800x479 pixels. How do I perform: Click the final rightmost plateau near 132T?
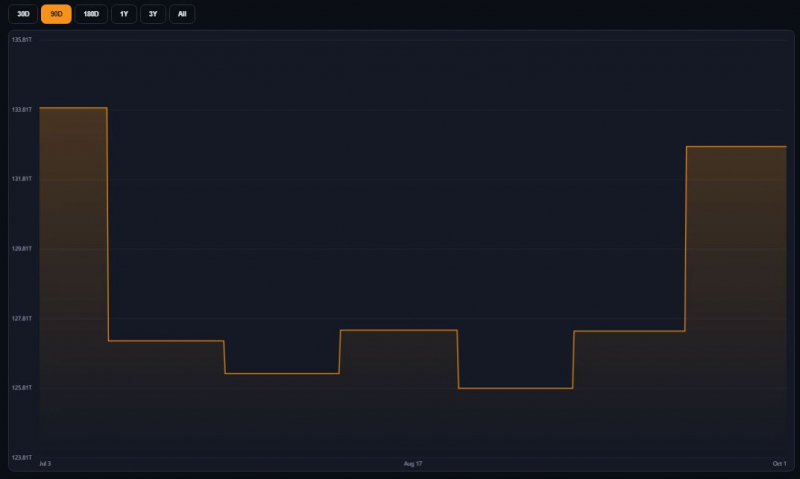[736, 146]
